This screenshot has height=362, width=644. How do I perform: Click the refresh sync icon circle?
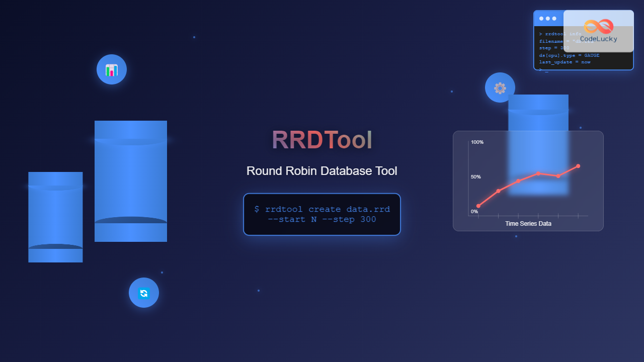click(x=144, y=293)
